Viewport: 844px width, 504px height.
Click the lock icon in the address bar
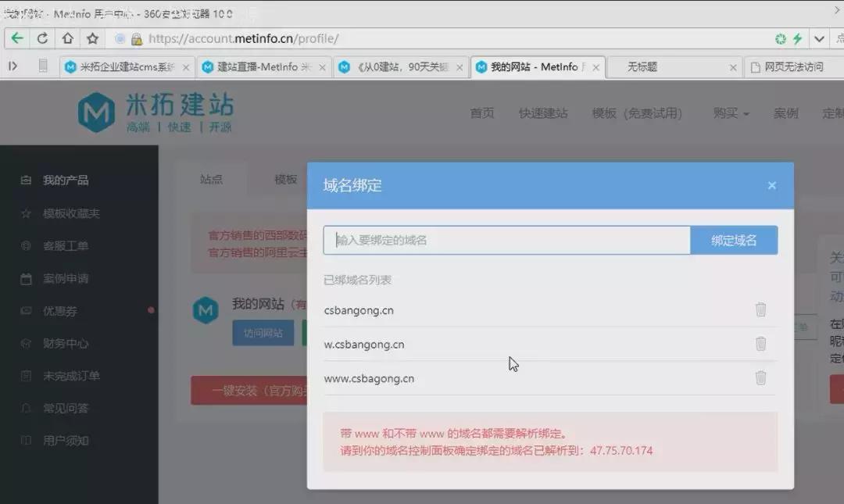135,38
